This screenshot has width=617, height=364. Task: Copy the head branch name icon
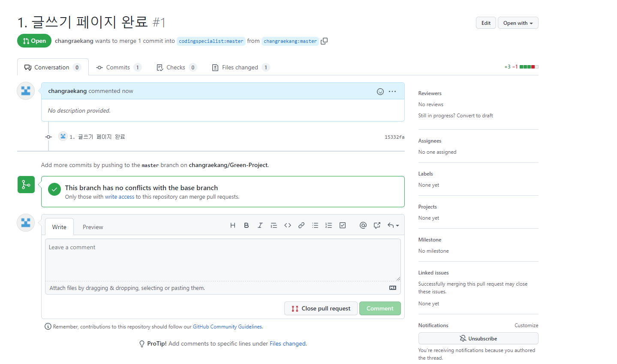[324, 41]
